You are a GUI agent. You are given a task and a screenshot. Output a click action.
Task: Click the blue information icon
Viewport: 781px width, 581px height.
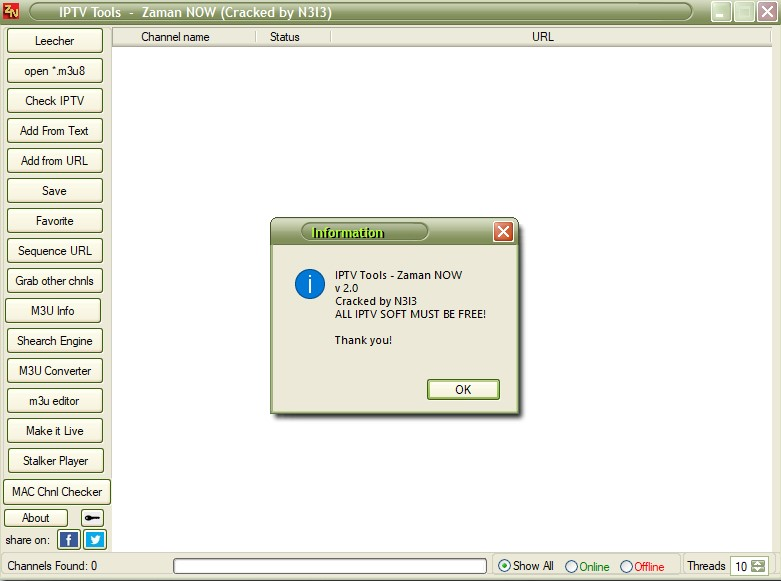coord(310,284)
